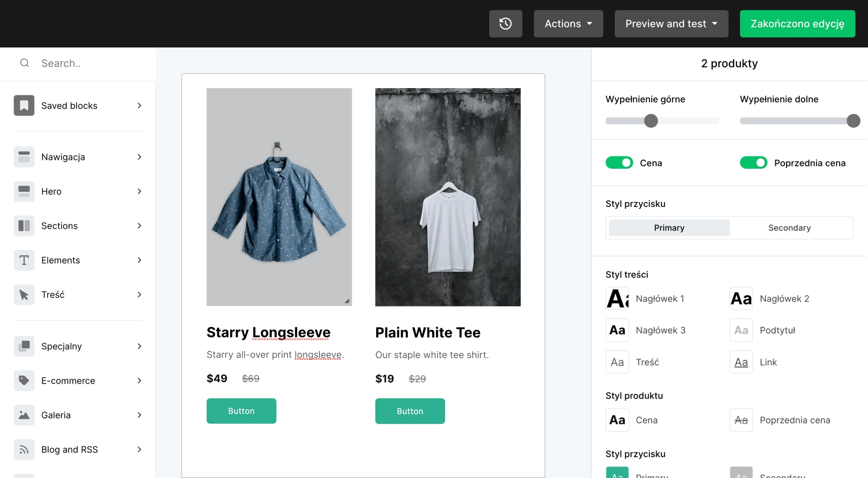Open the Preview and test dropdown
Viewport: 868px width, 478px height.
click(x=671, y=24)
